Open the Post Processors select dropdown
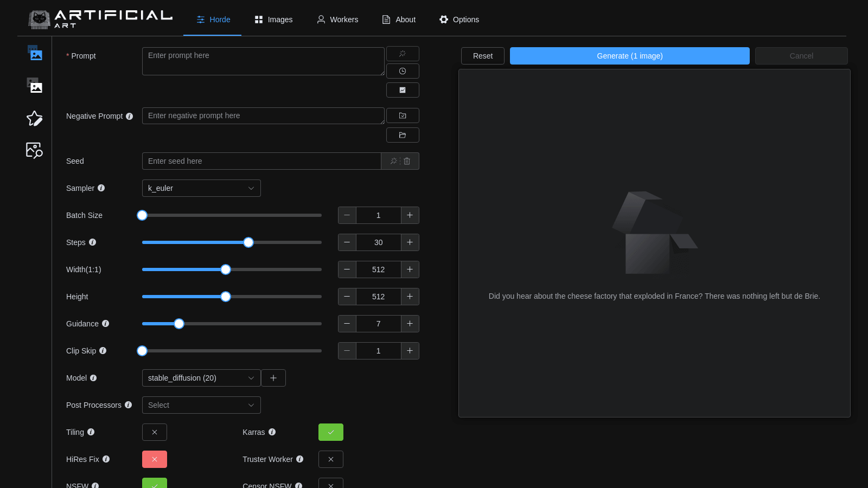Screen dimensions: 868x488 click(201, 405)
